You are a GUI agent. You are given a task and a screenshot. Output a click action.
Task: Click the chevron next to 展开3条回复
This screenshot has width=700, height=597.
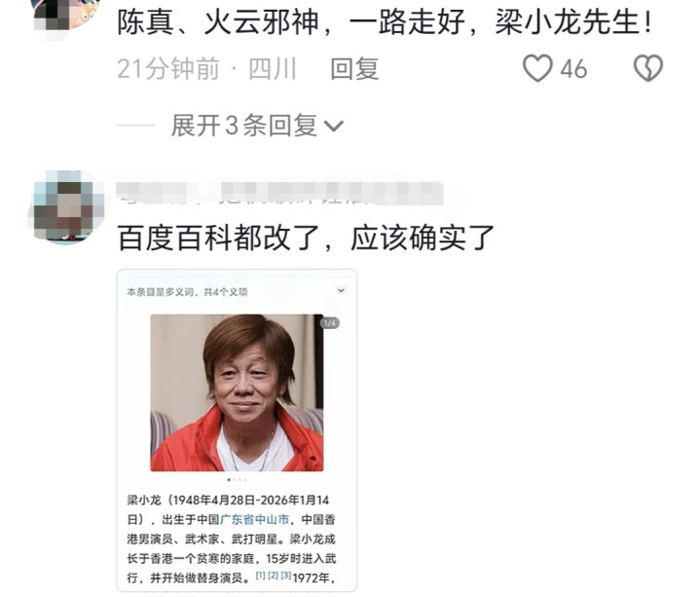(x=334, y=127)
